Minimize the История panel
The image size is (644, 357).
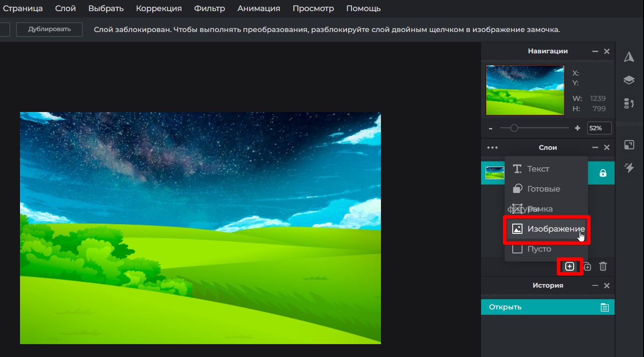click(595, 285)
